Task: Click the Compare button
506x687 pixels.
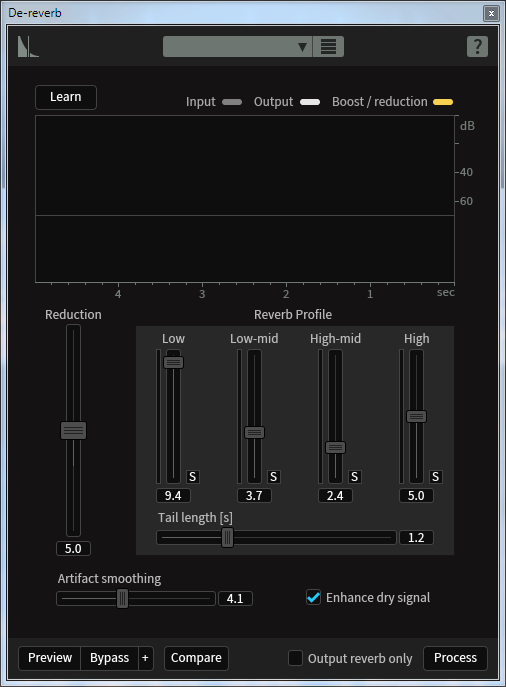Action: [x=196, y=658]
